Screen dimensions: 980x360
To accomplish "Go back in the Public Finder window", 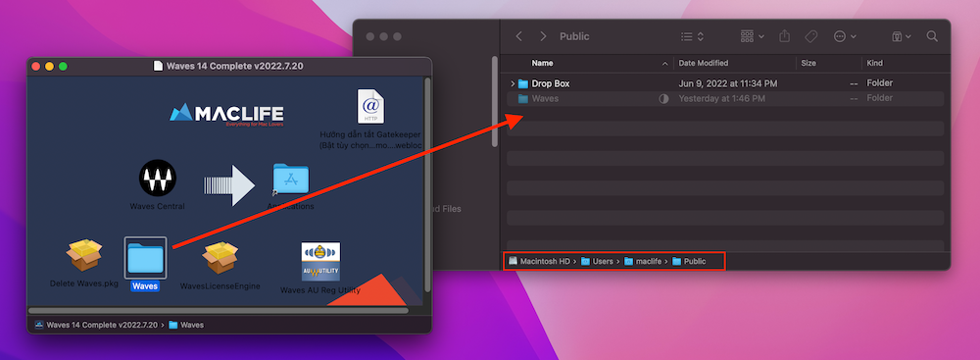I will (518, 36).
